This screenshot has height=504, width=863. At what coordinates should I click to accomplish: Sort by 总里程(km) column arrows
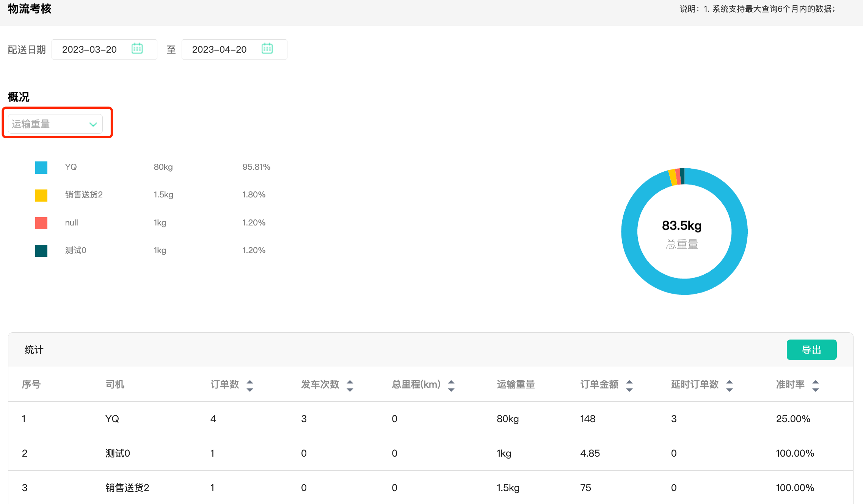451,385
